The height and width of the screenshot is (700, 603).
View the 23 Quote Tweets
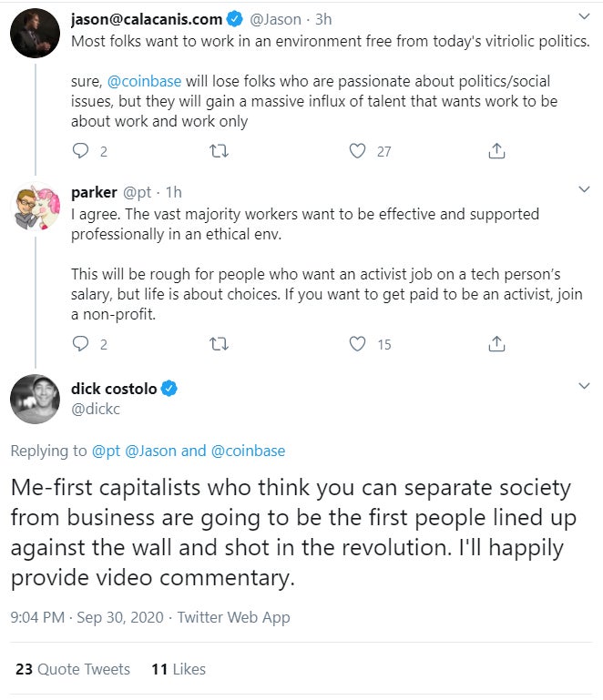73,669
